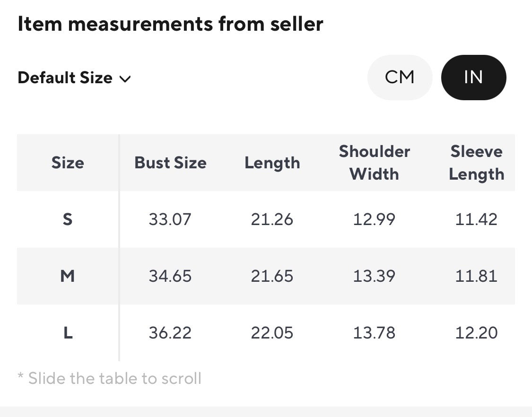
Task: Click the 11.42 sleeve length value
Action: [476, 219]
